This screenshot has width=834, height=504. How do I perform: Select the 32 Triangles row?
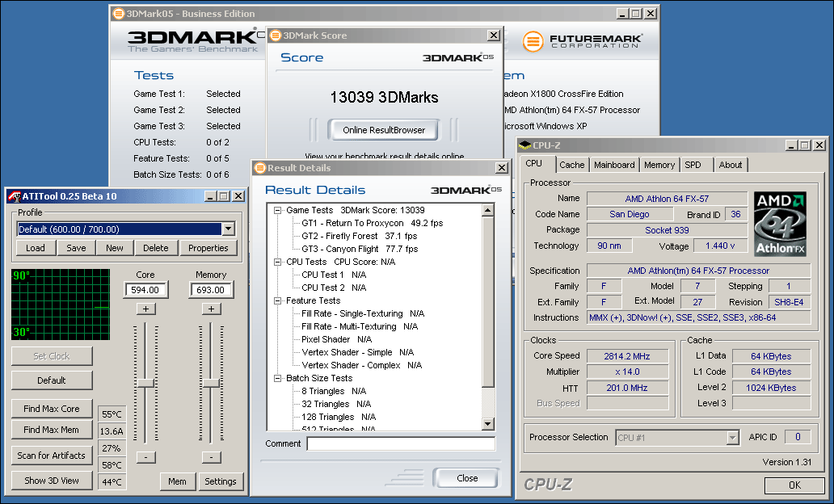tap(336, 404)
